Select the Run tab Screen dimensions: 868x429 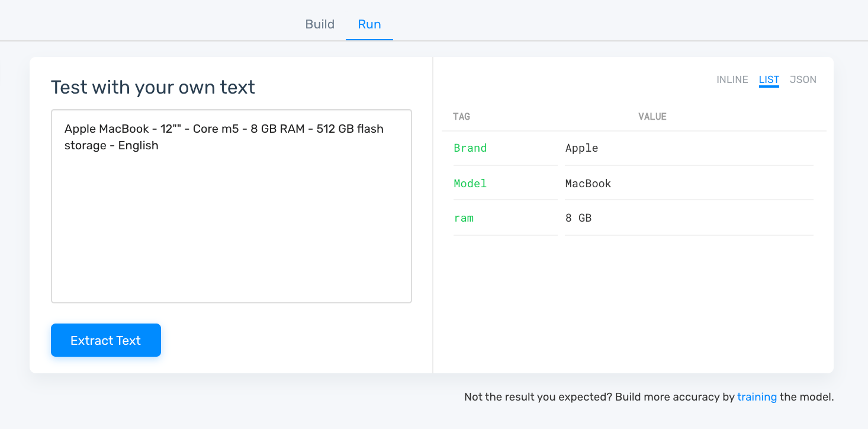tap(369, 24)
